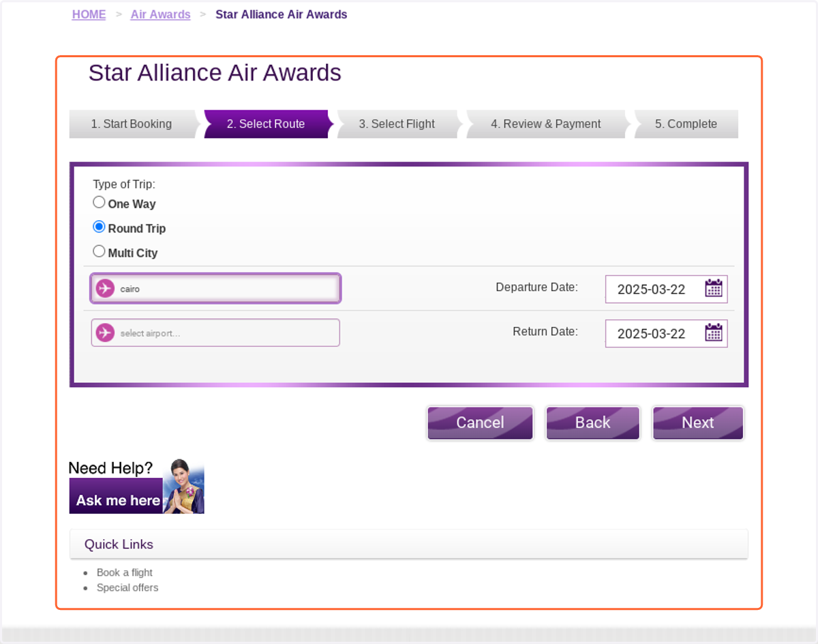
Task: Focus the select airport destination field
Action: pos(215,333)
